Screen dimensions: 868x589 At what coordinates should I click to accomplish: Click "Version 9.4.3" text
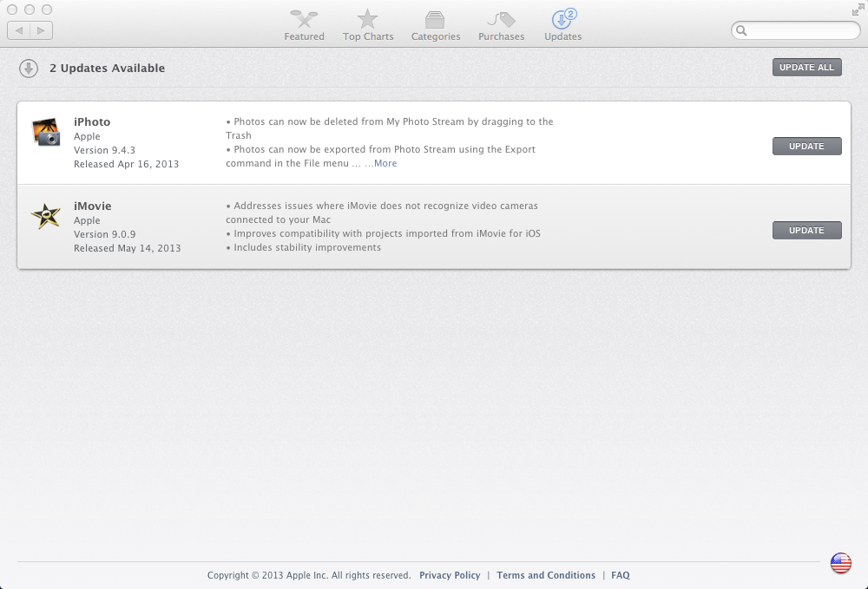tap(105, 150)
